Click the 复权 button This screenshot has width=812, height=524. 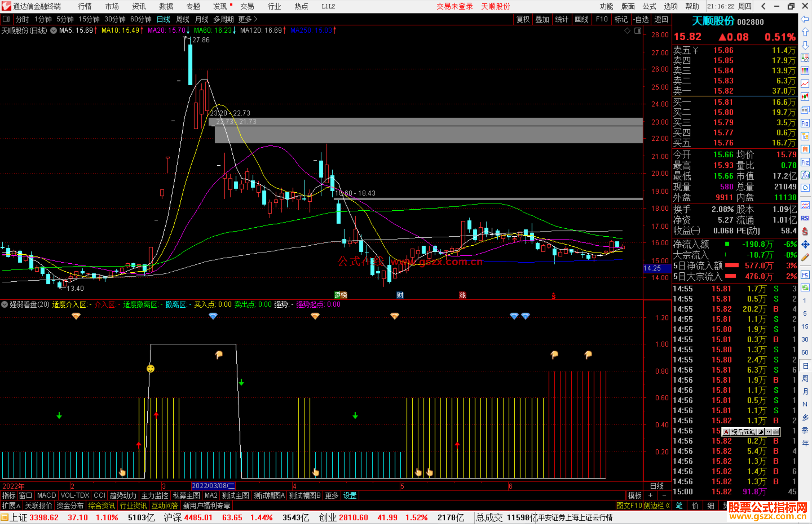pyautogui.click(x=523, y=19)
